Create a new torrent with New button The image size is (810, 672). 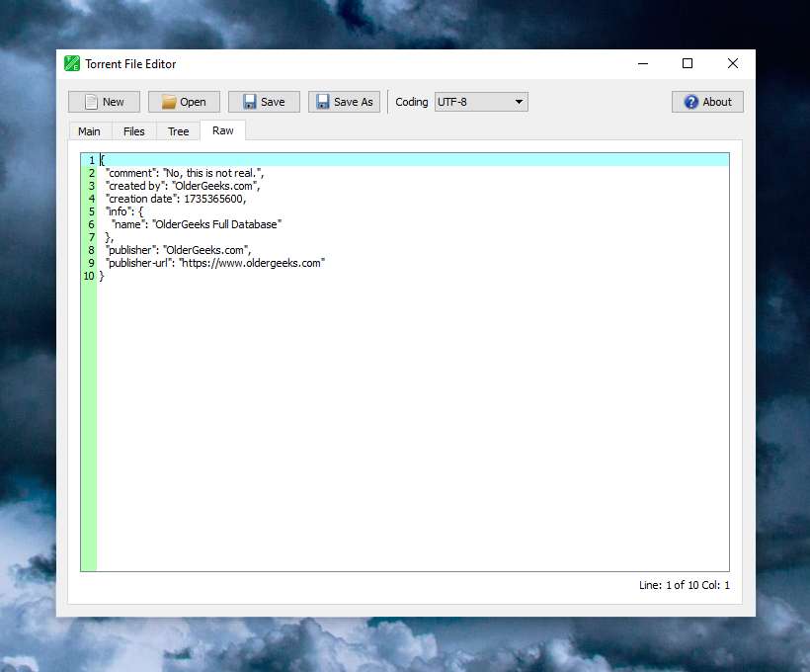coord(104,102)
